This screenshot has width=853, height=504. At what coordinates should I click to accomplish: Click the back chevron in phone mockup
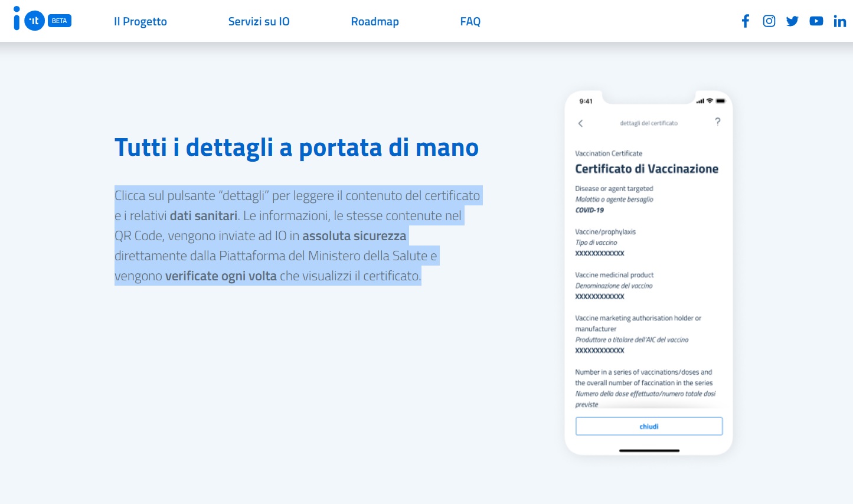(580, 123)
